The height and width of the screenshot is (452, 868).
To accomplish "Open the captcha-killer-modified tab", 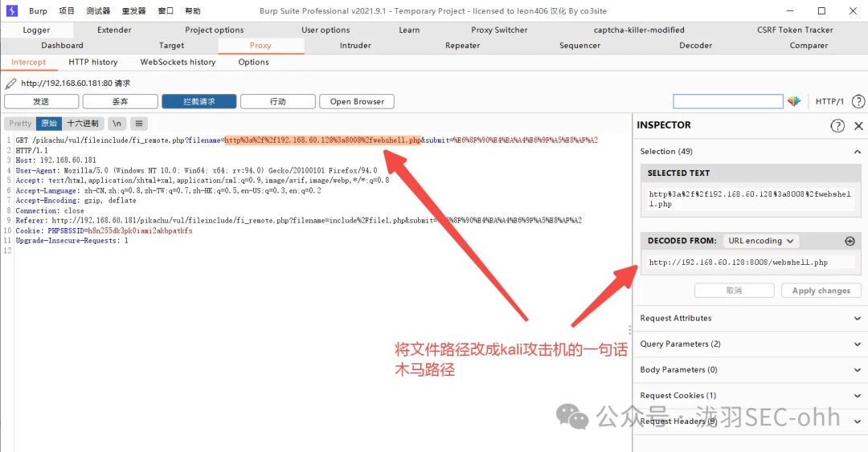I will coord(639,30).
